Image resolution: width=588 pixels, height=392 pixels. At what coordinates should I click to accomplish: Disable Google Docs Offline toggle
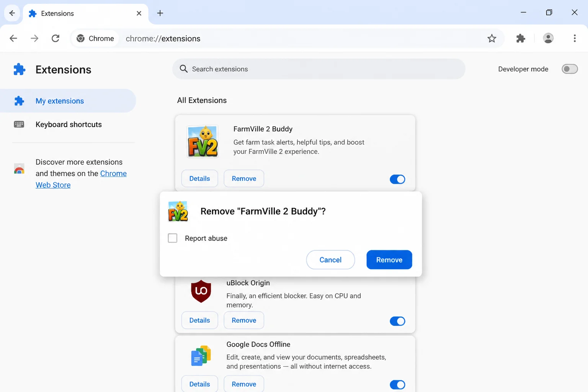coord(397,385)
